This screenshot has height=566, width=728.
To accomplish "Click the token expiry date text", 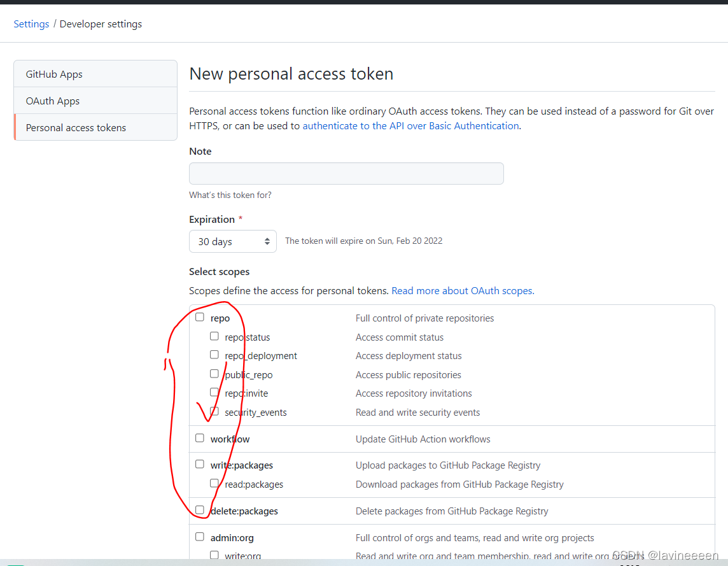I will [x=363, y=241].
